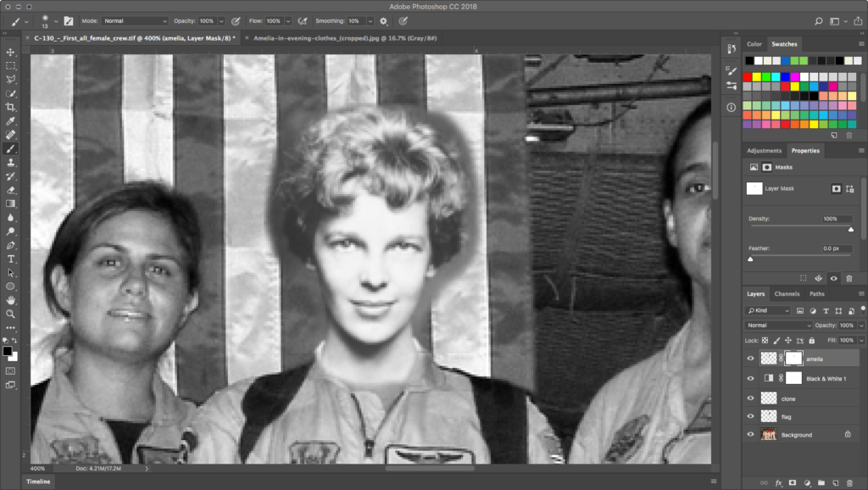
Task: Pick the Horizontal Type tool
Action: pyautogui.click(x=11, y=259)
